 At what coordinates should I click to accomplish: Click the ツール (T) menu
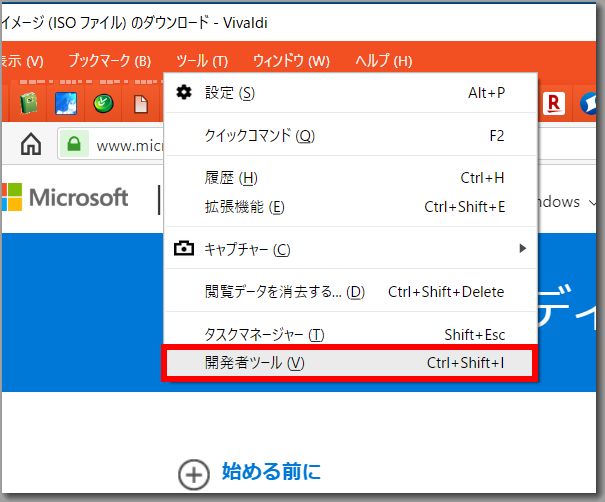pos(202,61)
